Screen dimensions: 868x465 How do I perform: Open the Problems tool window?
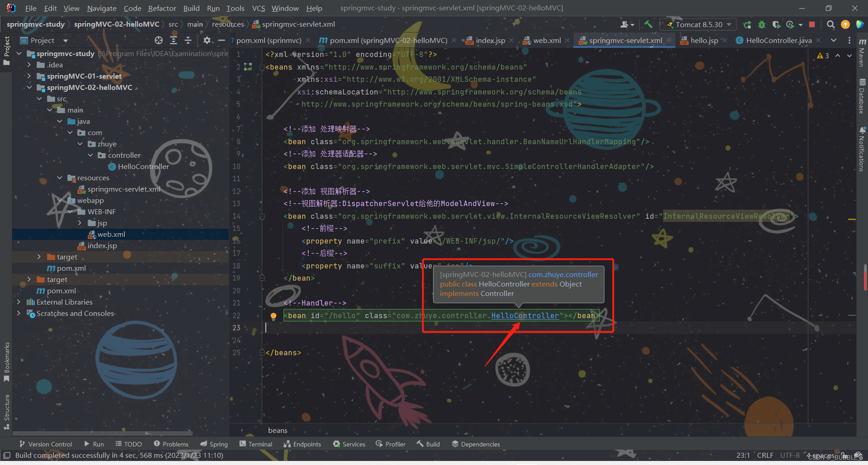[x=171, y=444]
